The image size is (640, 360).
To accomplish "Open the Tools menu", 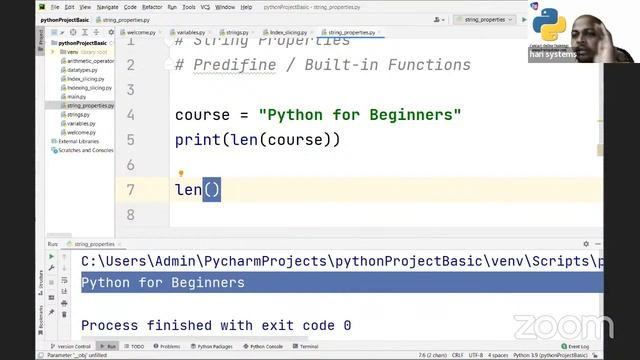I will [188, 7].
